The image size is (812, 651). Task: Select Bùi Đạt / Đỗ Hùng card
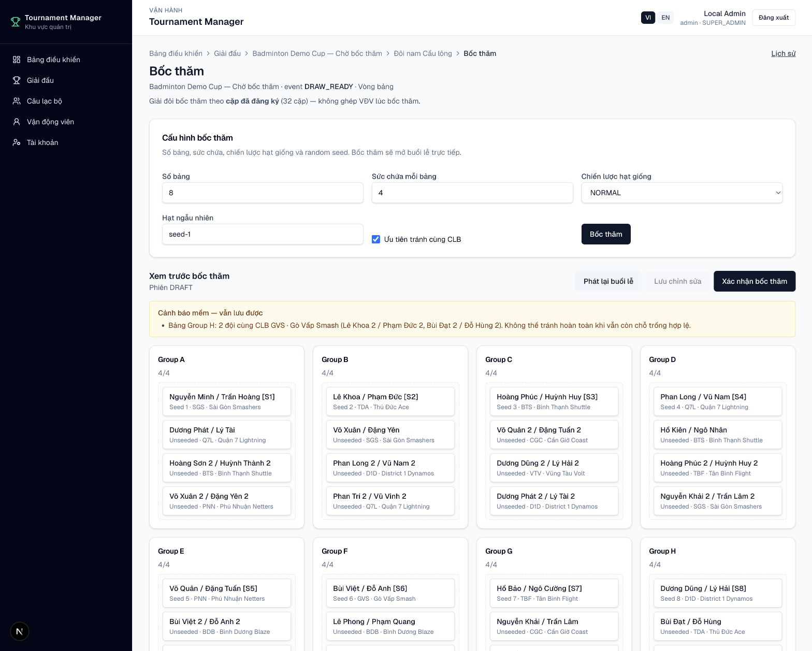718,626
